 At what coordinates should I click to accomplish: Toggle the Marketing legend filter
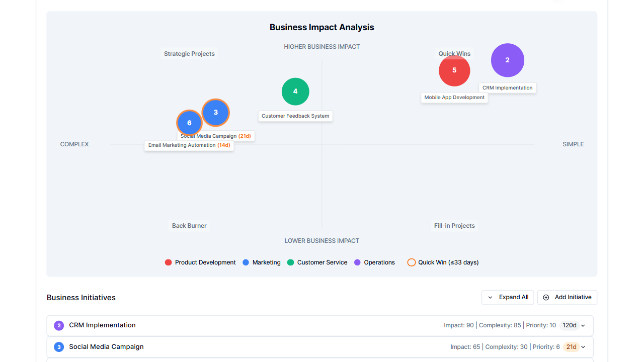click(262, 262)
